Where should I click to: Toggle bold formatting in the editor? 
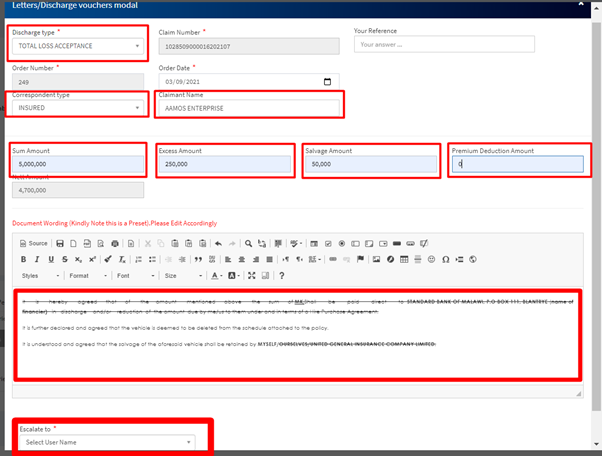(x=23, y=259)
